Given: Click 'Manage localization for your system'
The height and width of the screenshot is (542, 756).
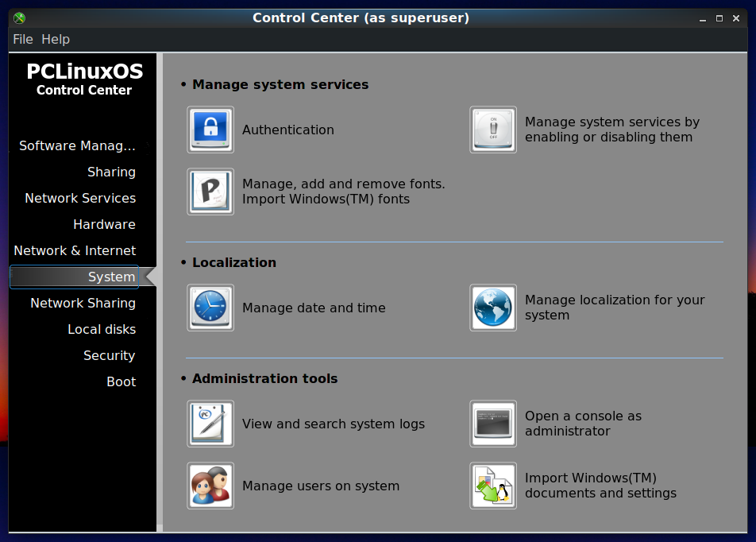Looking at the screenshot, I should 615,308.
